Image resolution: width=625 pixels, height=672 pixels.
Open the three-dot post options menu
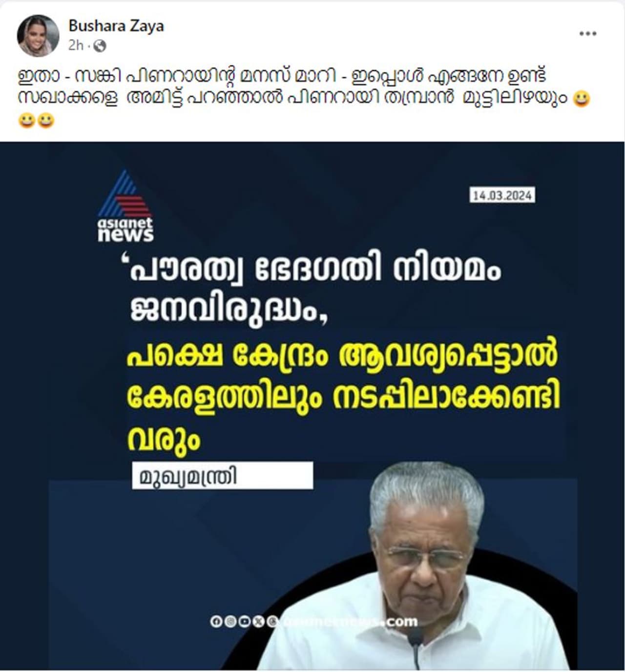click(587, 34)
